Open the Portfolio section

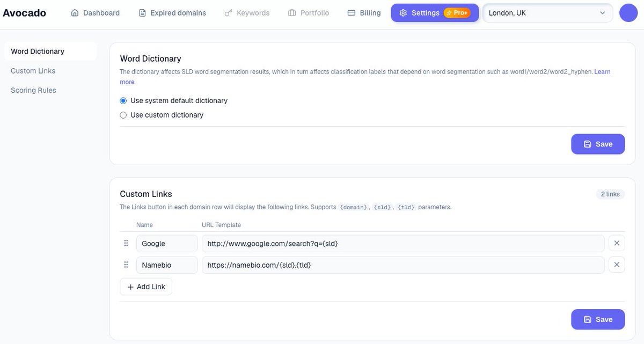(x=309, y=13)
